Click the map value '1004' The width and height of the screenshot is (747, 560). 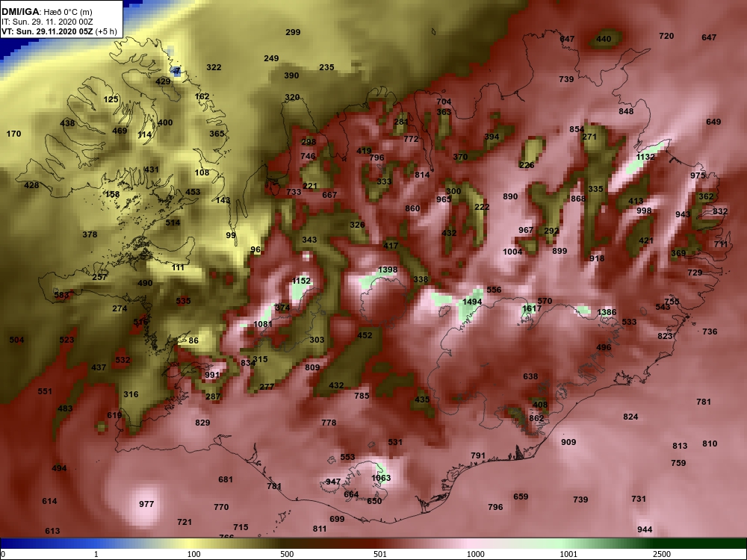click(x=512, y=252)
